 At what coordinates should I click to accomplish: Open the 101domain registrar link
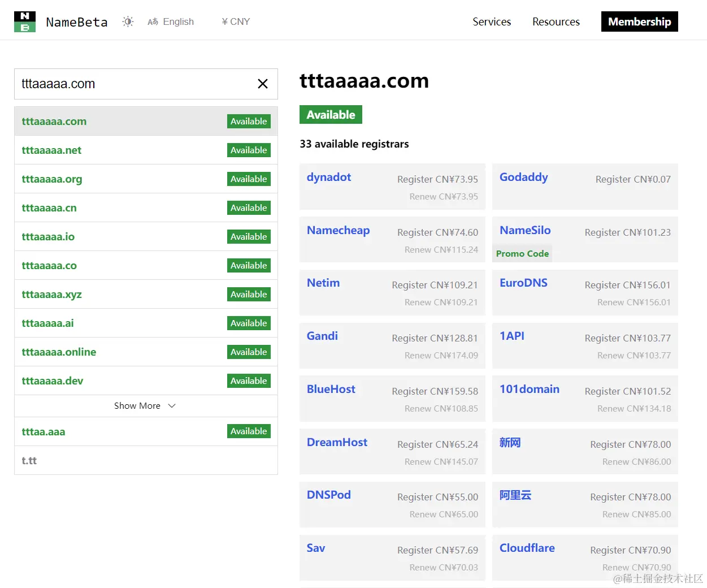point(530,389)
